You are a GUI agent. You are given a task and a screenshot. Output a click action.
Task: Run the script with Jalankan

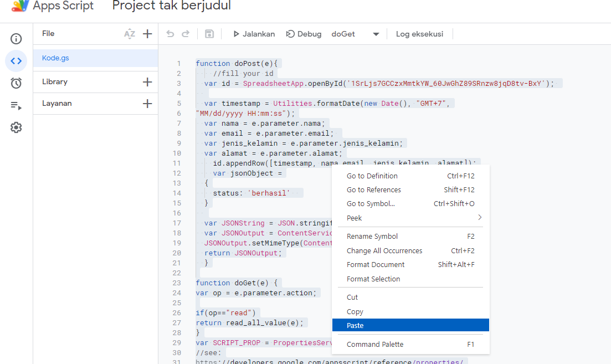click(253, 34)
